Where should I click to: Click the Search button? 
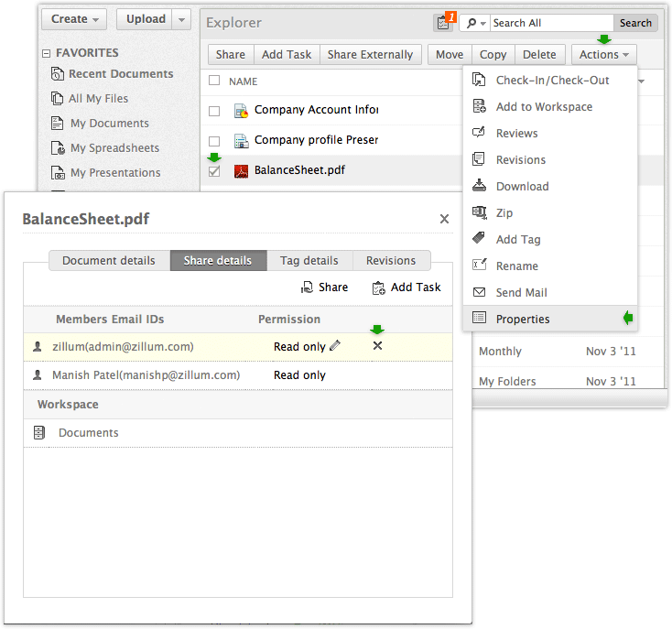[635, 23]
